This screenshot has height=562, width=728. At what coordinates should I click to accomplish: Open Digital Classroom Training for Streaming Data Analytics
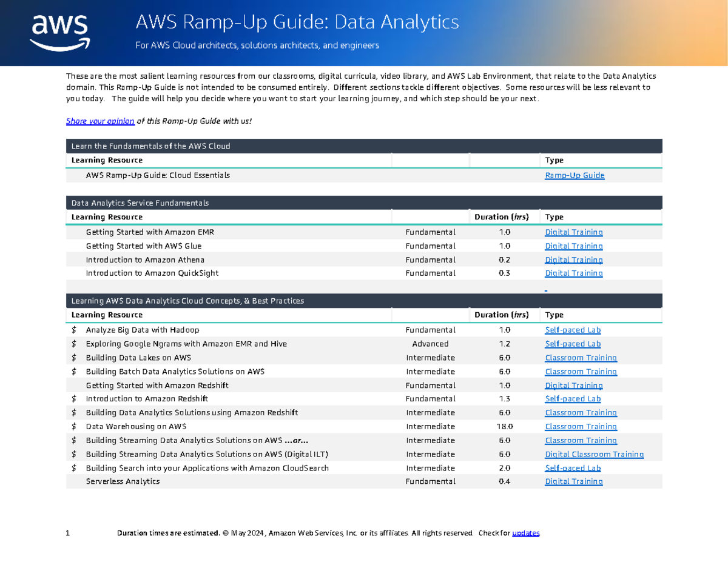coord(594,454)
